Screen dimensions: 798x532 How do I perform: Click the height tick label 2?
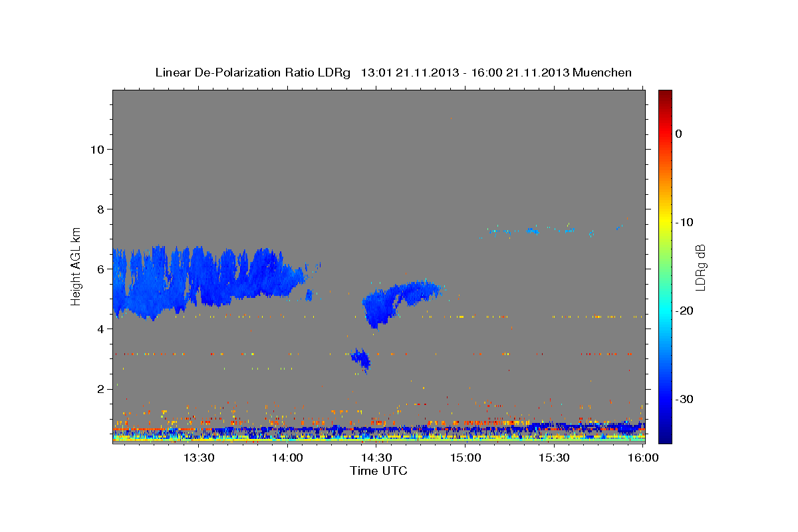[100, 388]
